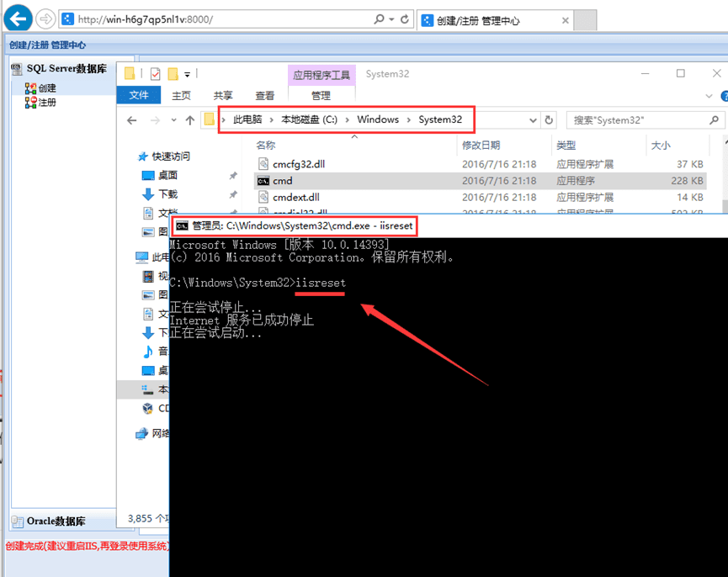Click the CD drive icon in navigation pane

coord(148,408)
